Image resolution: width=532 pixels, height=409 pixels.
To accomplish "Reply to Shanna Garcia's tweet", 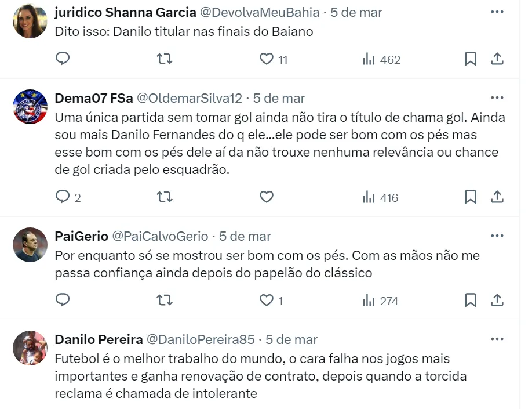I will [63, 59].
